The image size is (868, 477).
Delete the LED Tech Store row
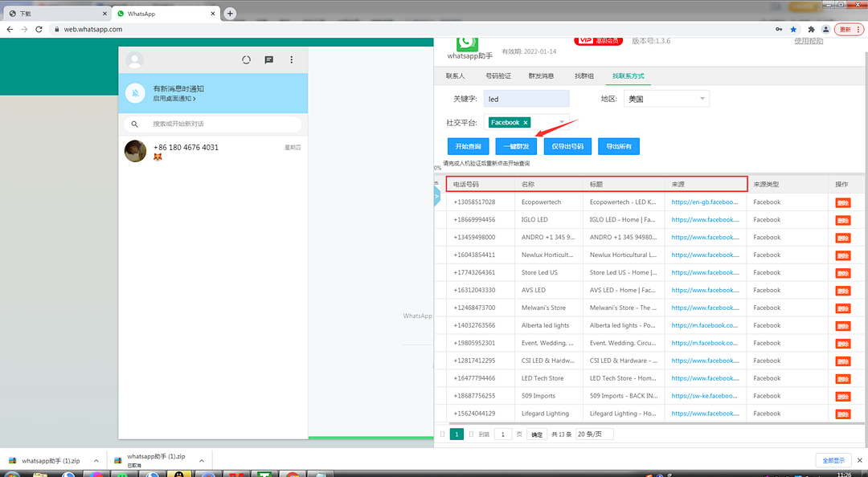(842, 378)
